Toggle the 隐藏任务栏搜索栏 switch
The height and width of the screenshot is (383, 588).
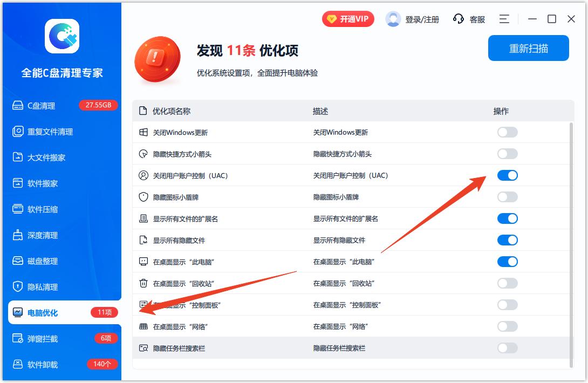507,347
